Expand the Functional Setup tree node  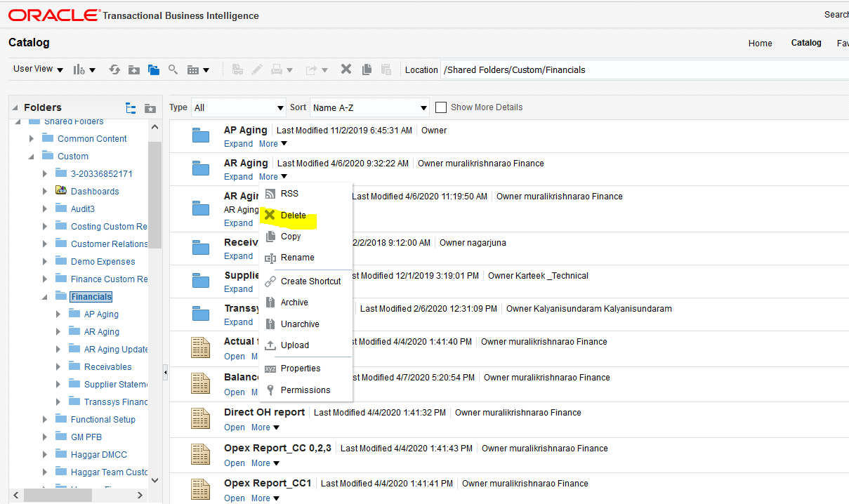[x=45, y=419]
